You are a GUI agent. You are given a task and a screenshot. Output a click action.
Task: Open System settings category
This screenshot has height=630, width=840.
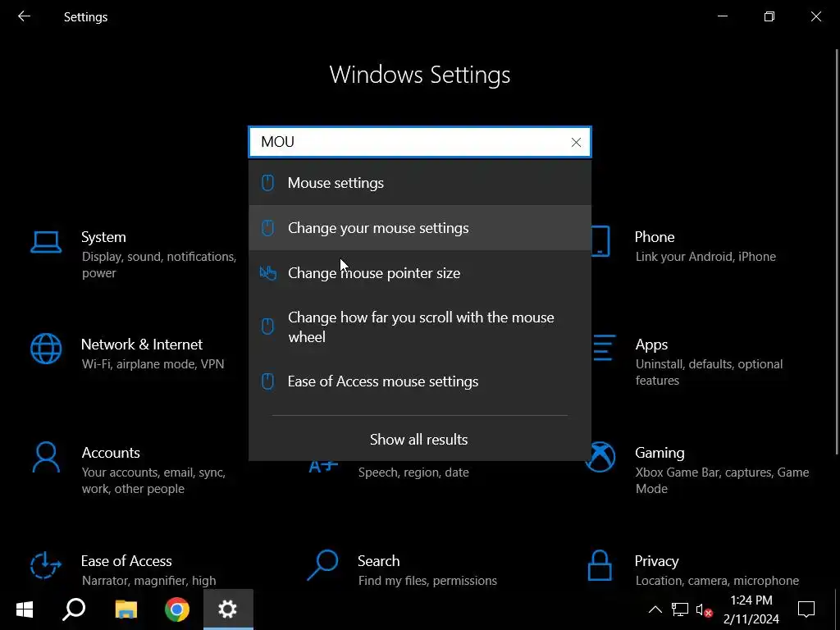tap(134, 254)
